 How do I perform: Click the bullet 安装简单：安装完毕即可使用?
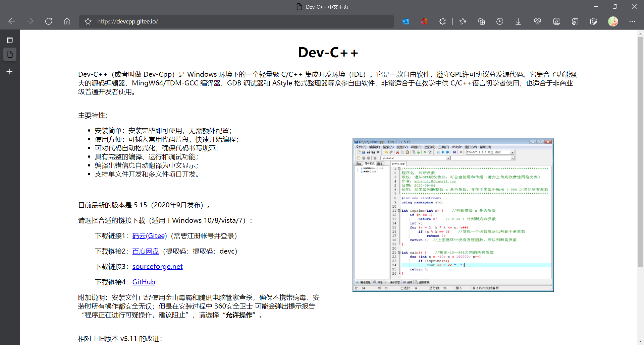pos(163,131)
